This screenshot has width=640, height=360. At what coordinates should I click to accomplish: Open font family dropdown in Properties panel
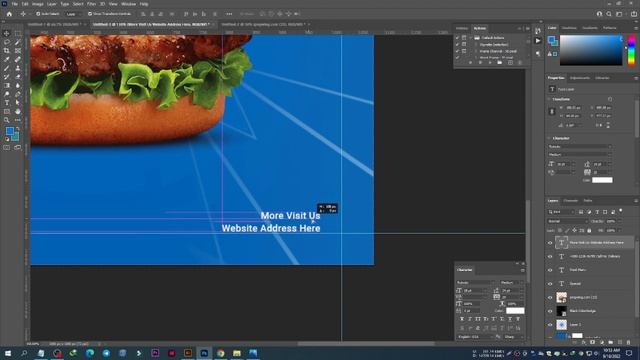point(580,147)
